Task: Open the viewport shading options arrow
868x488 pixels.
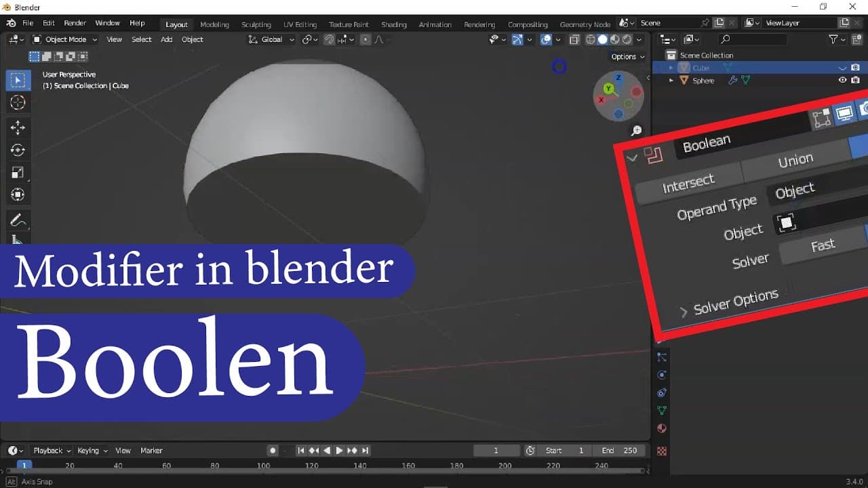Action: [x=639, y=39]
